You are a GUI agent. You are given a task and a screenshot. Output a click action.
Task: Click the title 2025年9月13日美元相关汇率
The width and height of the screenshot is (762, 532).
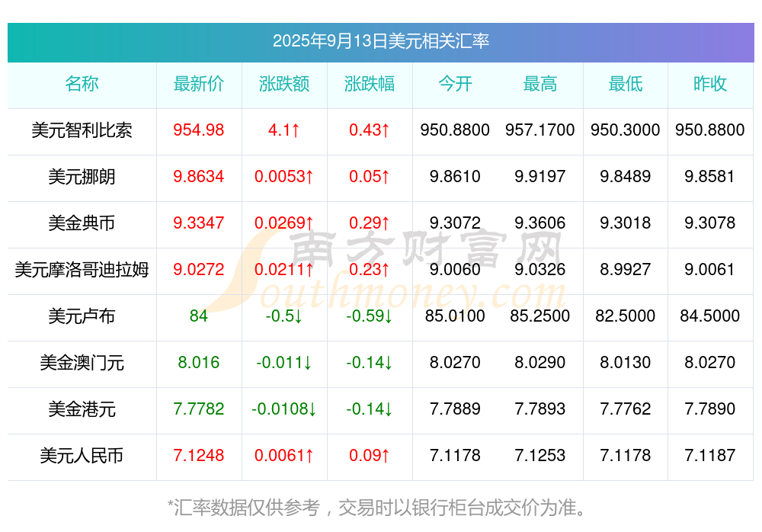pos(380,41)
